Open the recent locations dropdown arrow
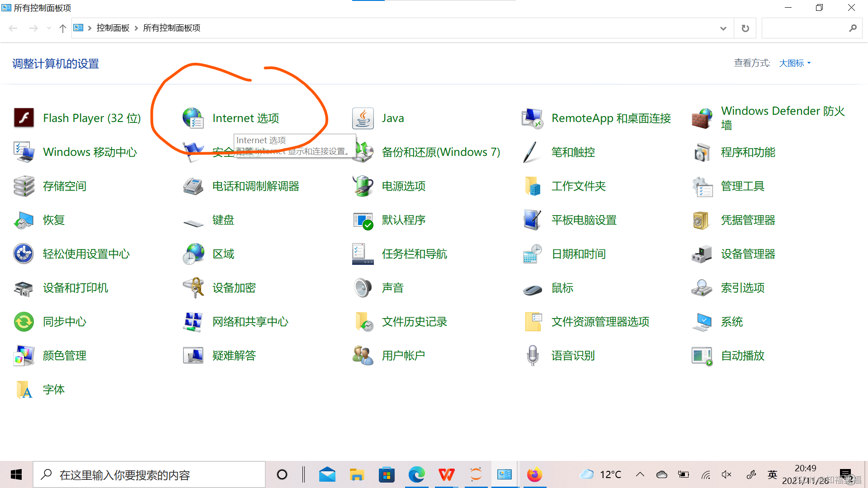This screenshot has height=488, width=868. [x=49, y=28]
